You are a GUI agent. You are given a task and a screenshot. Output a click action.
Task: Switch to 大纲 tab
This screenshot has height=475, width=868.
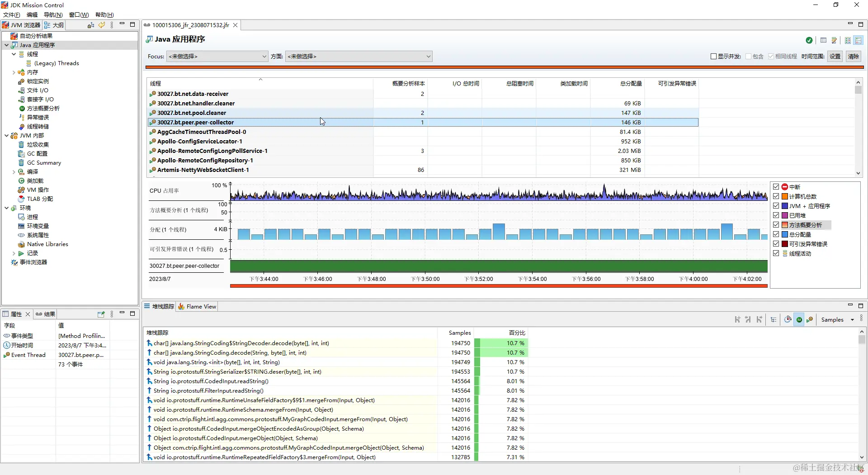coord(53,25)
